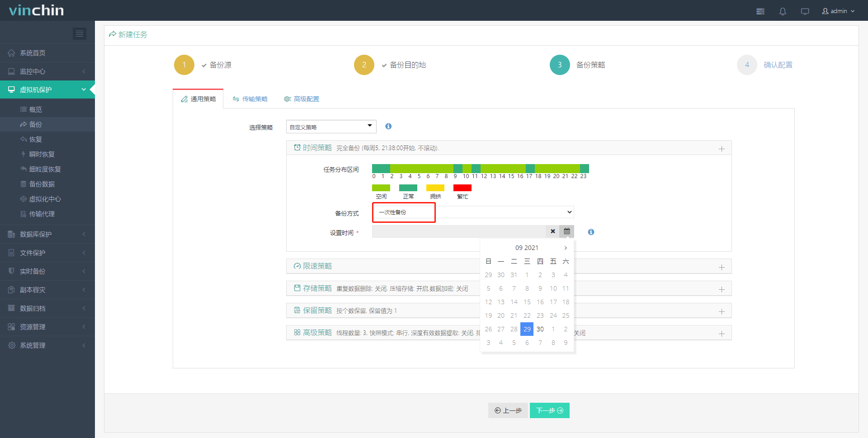868x438 pixels.
Task: Expand the 存储策略 section
Action: 722,289
